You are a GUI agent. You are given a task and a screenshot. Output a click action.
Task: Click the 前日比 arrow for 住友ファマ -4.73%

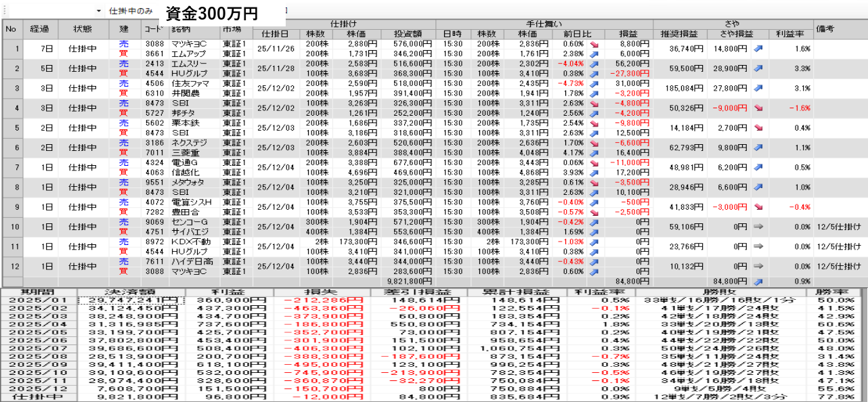pos(594,83)
